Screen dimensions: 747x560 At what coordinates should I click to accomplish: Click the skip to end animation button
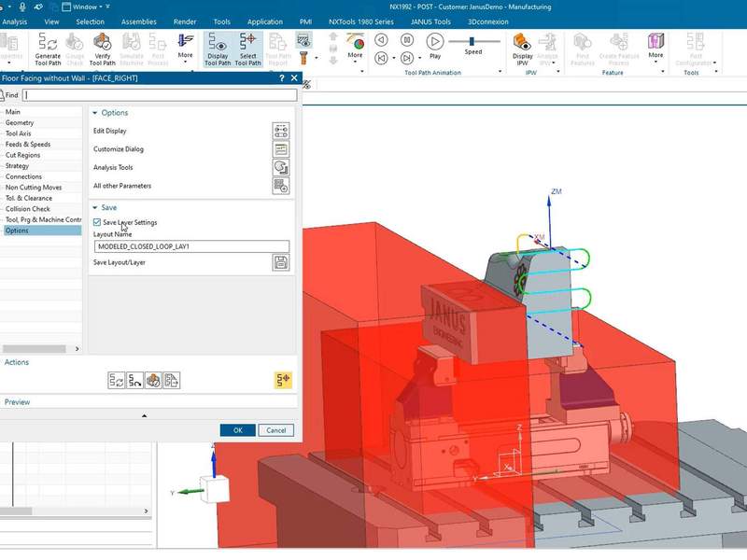(407, 58)
